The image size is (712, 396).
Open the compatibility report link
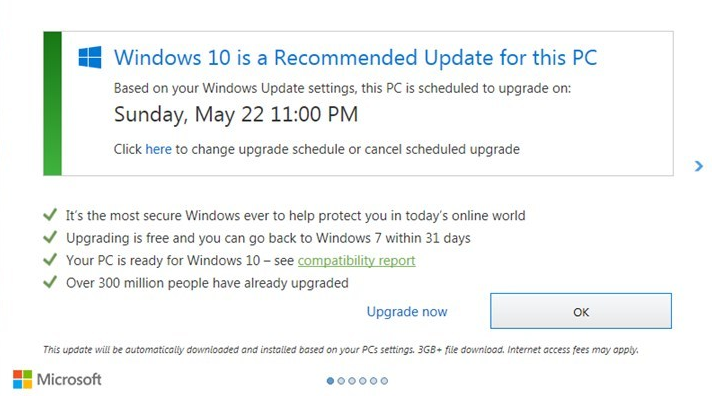356,260
